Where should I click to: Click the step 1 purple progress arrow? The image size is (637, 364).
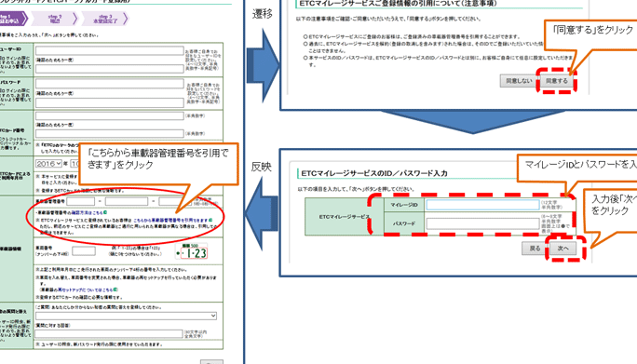click(x=13, y=19)
